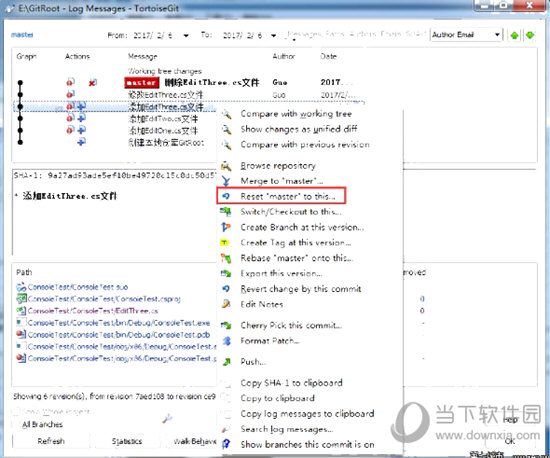Image resolution: width=550 pixels, height=458 pixels.
Task: Click the Refresh button
Action: (51, 441)
